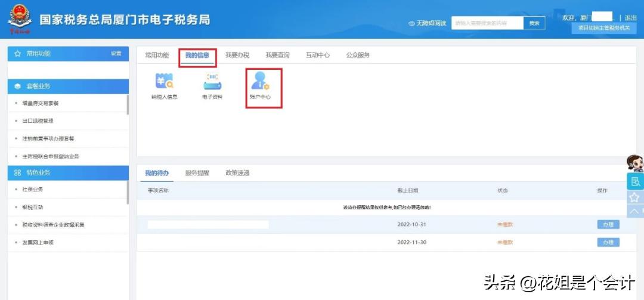Open 设置 in the 常用功能 header

click(x=116, y=54)
